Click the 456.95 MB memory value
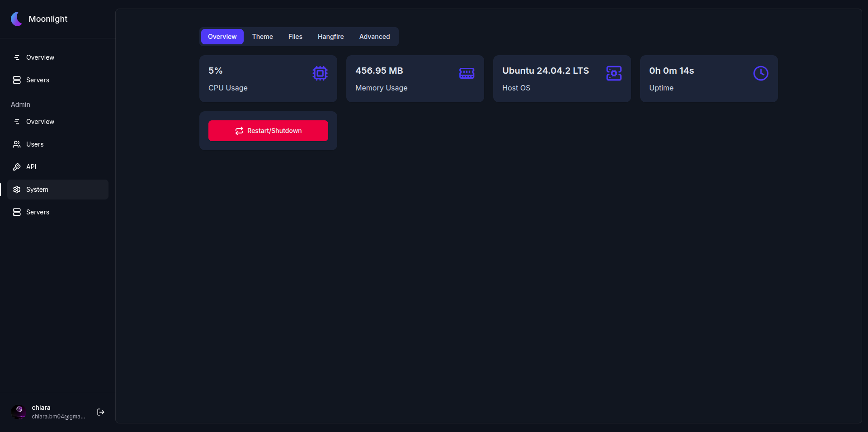This screenshot has height=432, width=868. 379,71
